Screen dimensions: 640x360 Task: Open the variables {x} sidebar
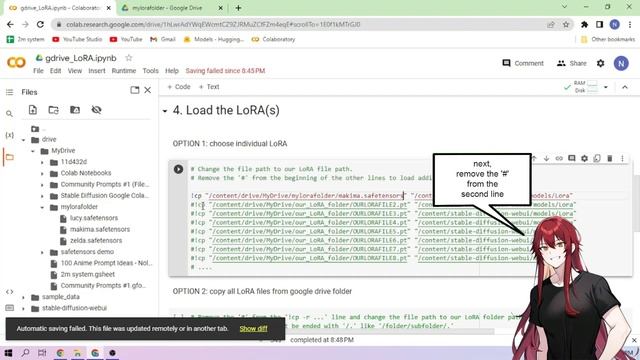(9, 135)
